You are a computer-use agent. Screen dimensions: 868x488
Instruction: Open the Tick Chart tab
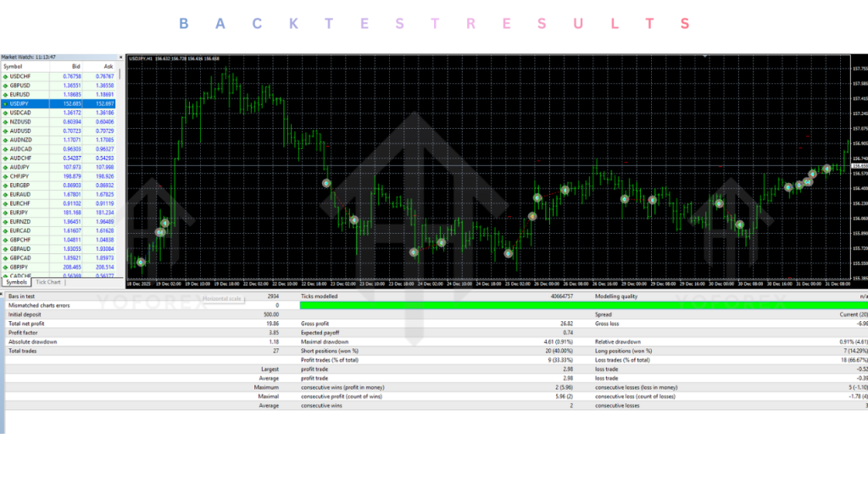pos(48,282)
